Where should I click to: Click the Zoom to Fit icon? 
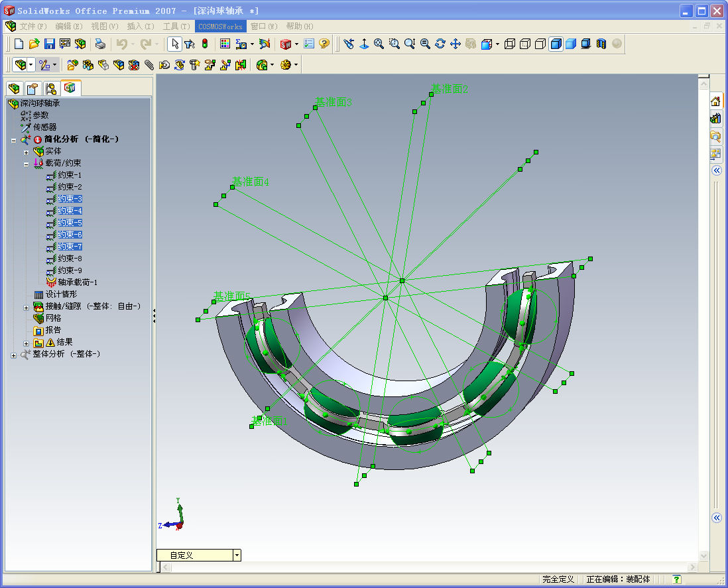(x=379, y=44)
